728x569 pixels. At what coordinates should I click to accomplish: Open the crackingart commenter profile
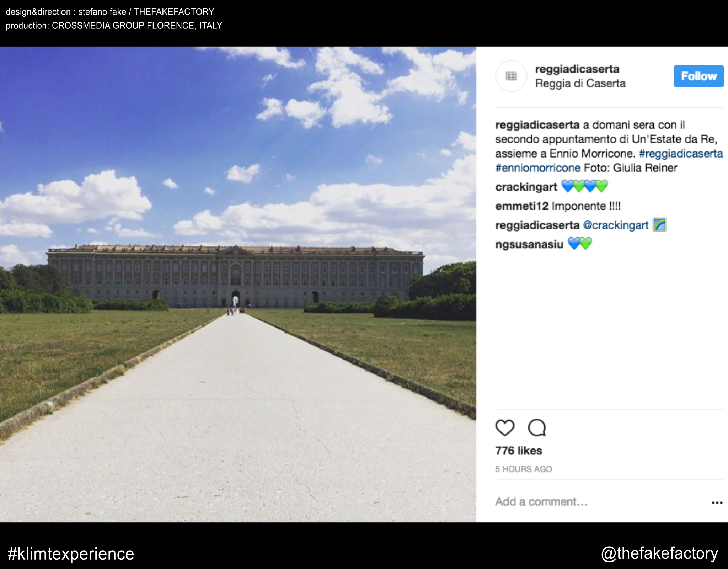pos(526,187)
